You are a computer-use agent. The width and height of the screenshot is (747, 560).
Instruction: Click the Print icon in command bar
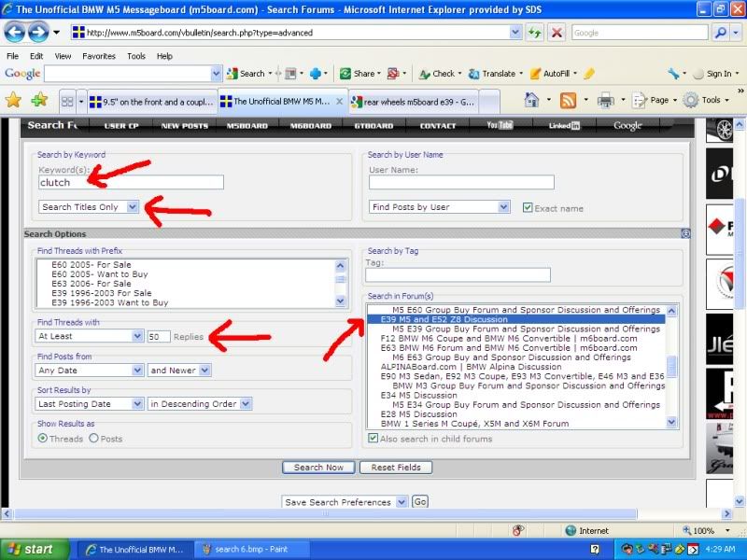coord(605,101)
